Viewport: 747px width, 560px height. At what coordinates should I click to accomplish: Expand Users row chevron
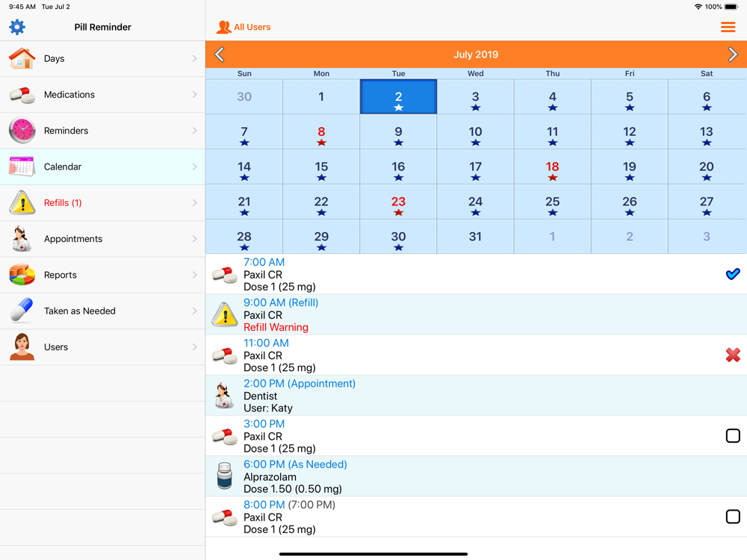tap(194, 346)
